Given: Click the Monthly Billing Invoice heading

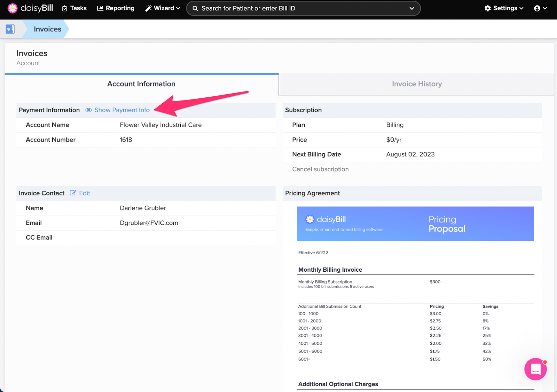Looking at the screenshot, I should 330,270.
